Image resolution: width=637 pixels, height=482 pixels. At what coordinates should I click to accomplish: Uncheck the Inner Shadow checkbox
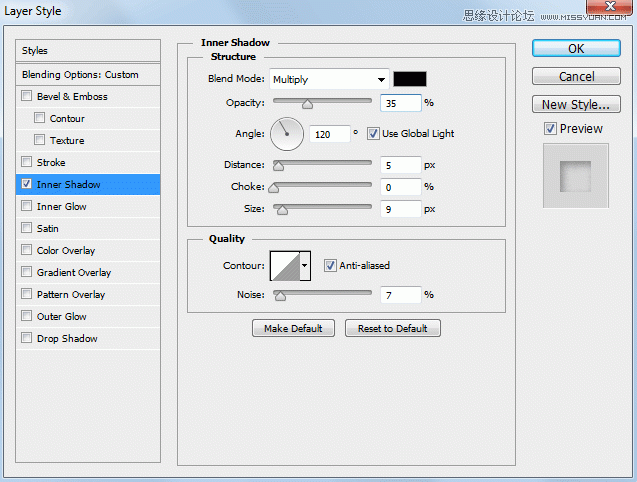pyautogui.click(x=26, y=184)
